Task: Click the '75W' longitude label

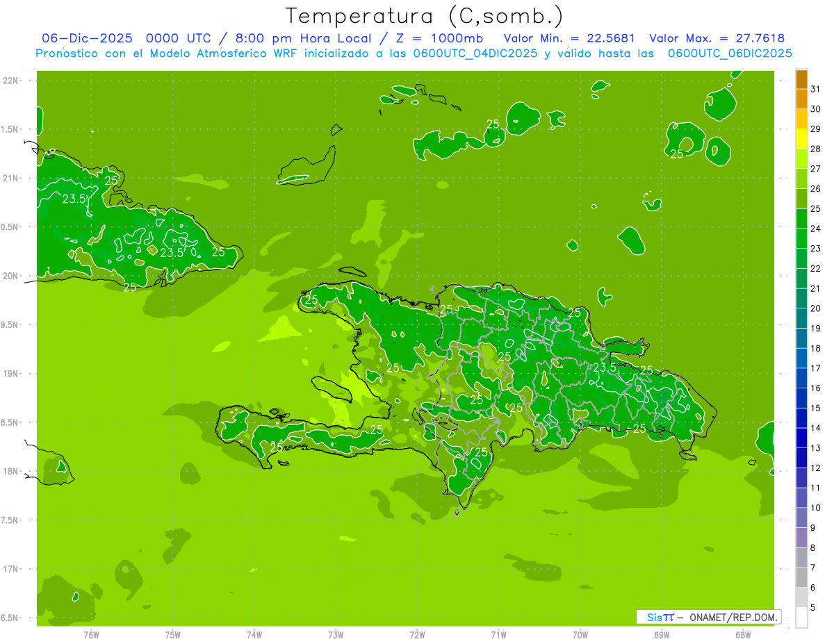Action: click(172, 635)
